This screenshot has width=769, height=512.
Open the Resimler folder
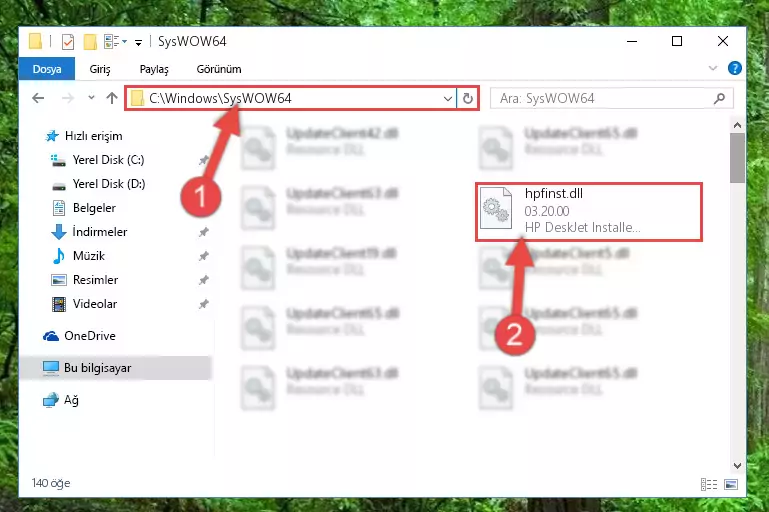point(95,280)
